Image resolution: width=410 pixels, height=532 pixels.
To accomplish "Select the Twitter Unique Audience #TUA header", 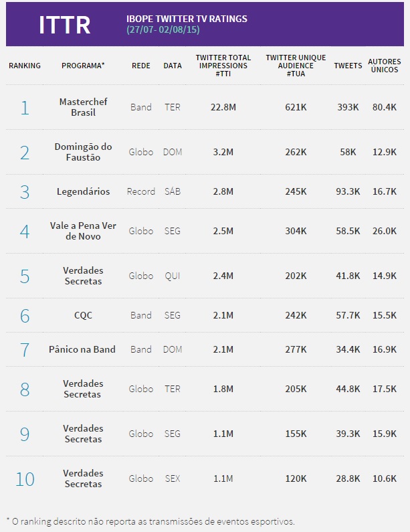I will pyautogui.click(x=296, y=66).
